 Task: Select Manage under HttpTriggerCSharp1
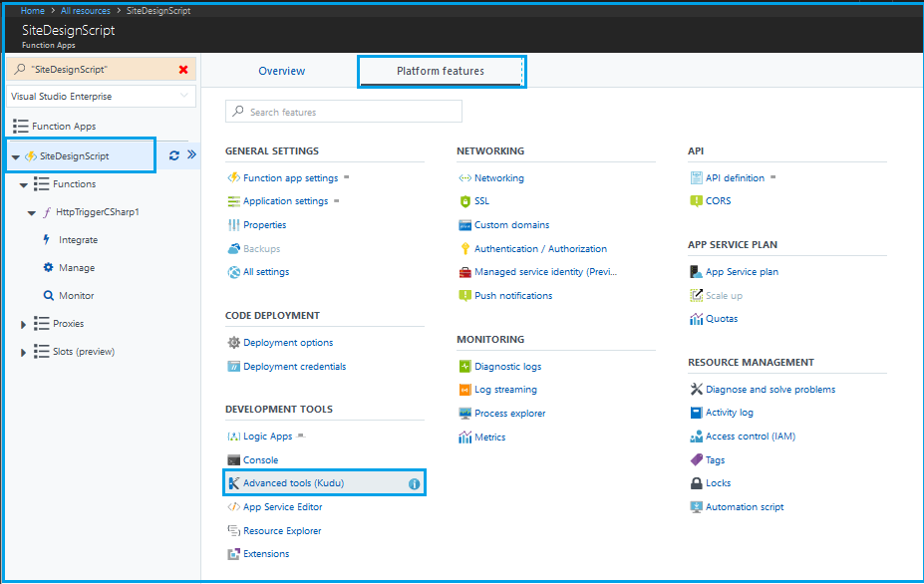pyautogui.click(x=77, y=267)
